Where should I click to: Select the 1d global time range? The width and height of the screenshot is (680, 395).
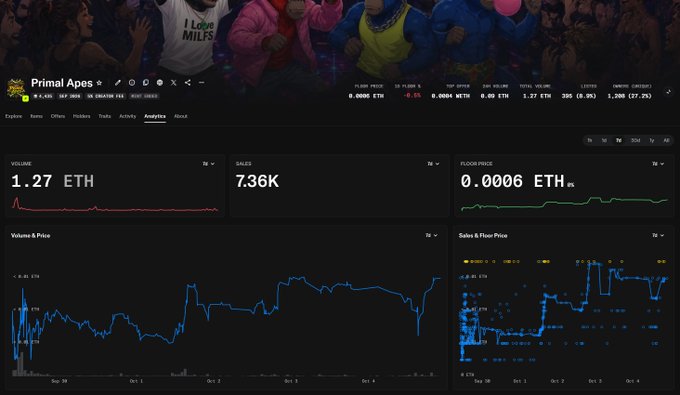click(x=604, y=140)
